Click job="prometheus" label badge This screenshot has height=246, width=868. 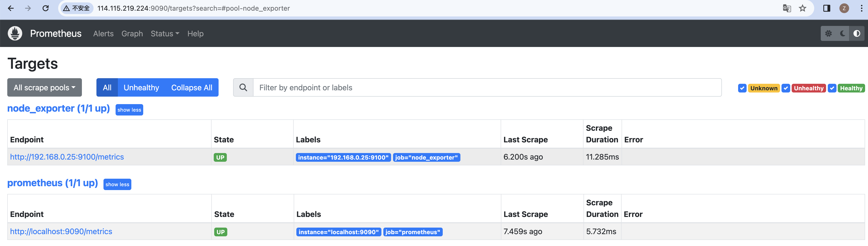(x=413, y=232)
